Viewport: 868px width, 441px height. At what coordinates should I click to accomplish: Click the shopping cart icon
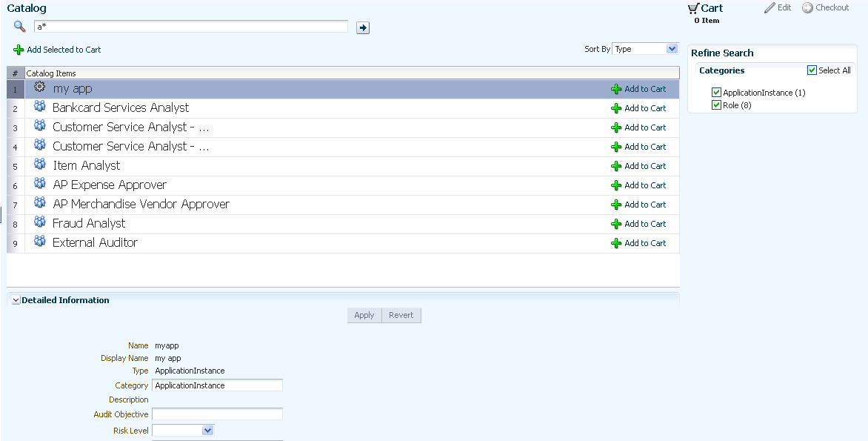pos(693,8)
